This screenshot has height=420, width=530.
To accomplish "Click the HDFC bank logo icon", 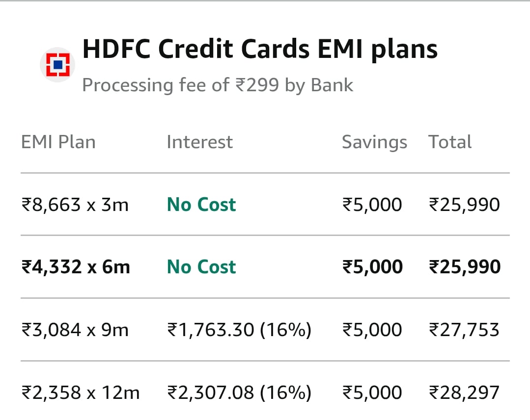I will [57, 64].
